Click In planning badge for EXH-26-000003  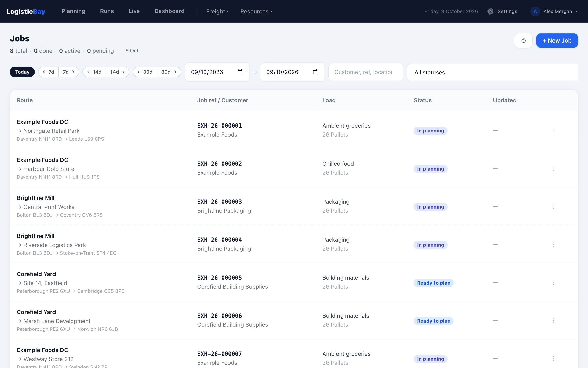tap(430, 207)
